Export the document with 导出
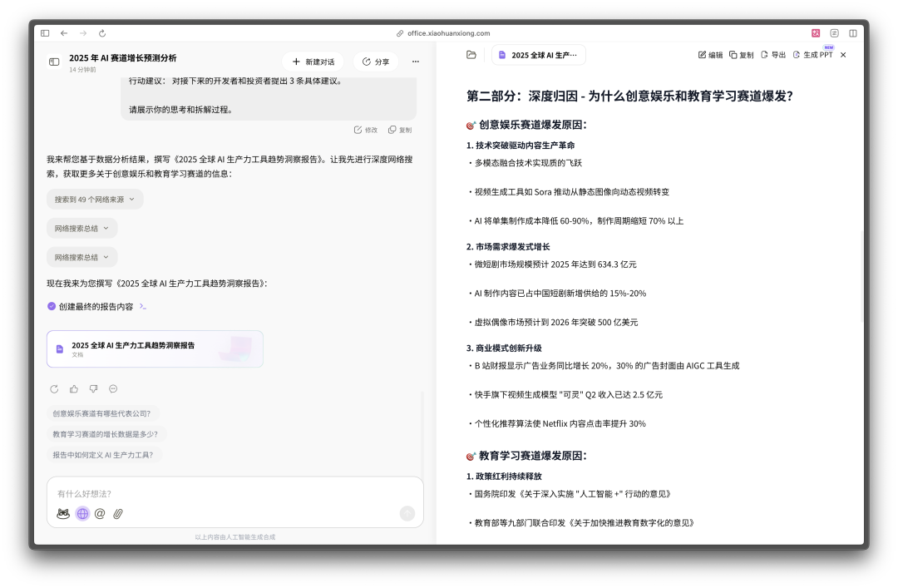Viewport: 898px width, 588px height. (x=773, y=55)
